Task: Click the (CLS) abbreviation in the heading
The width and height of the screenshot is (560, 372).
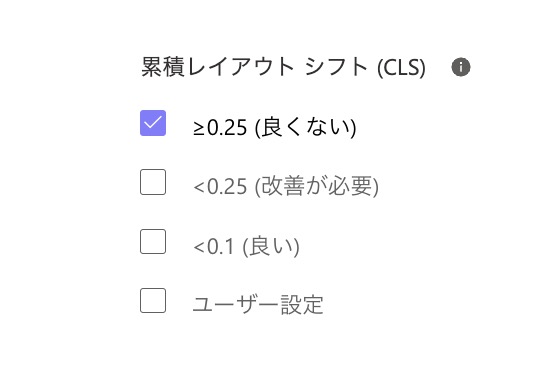Action: point(401,67)
